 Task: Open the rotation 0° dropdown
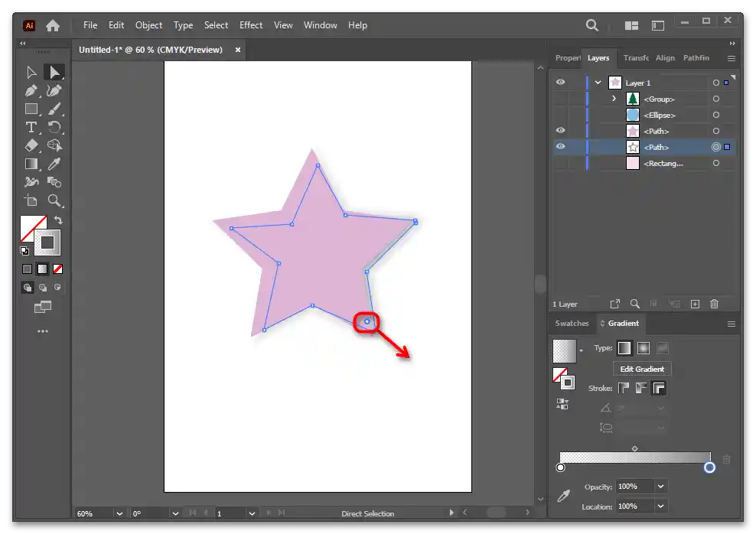[x=175, y=513]
